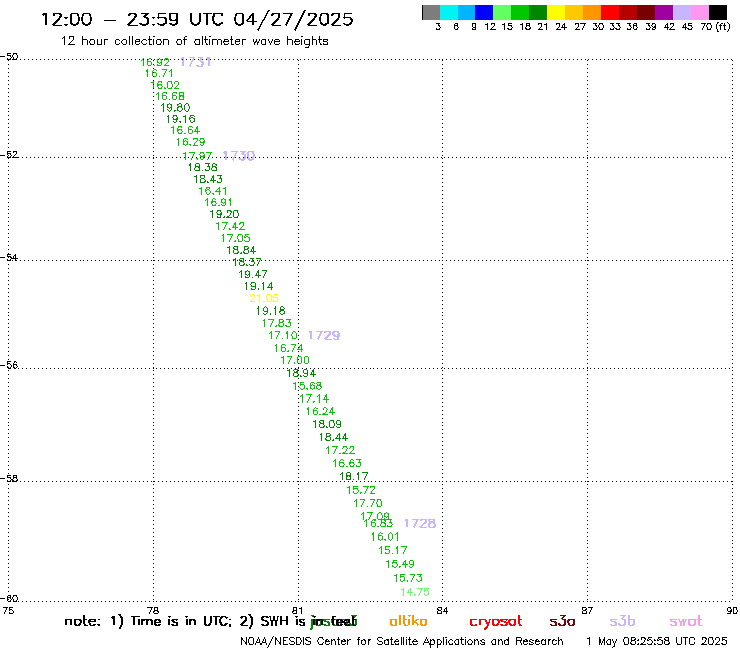Click the 1728 time label

pos(420,523)
